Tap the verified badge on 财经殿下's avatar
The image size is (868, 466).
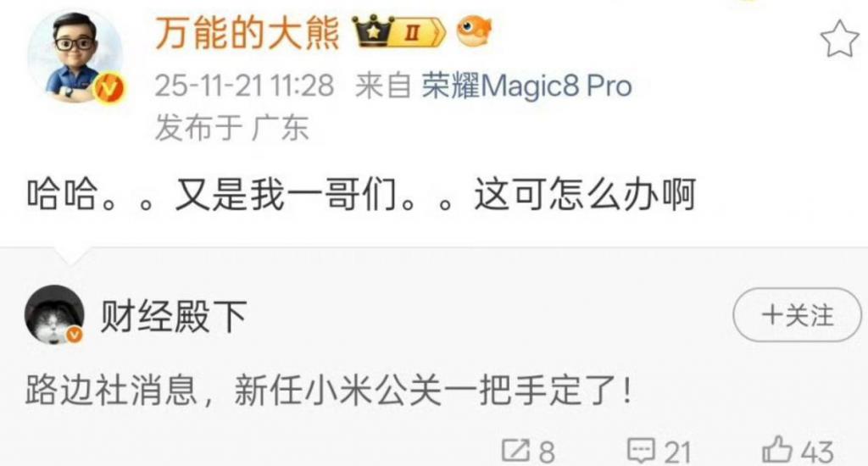coord(75,335)
